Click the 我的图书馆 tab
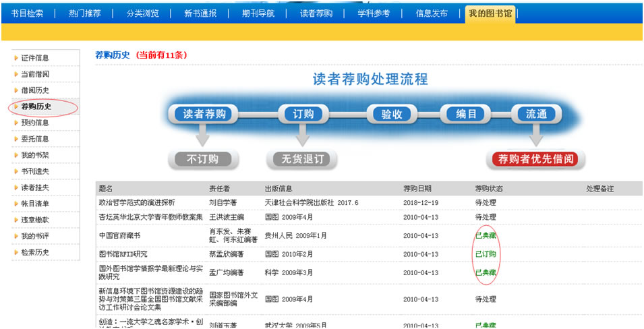The image size is (644, 329). click(x=490, y=13)
